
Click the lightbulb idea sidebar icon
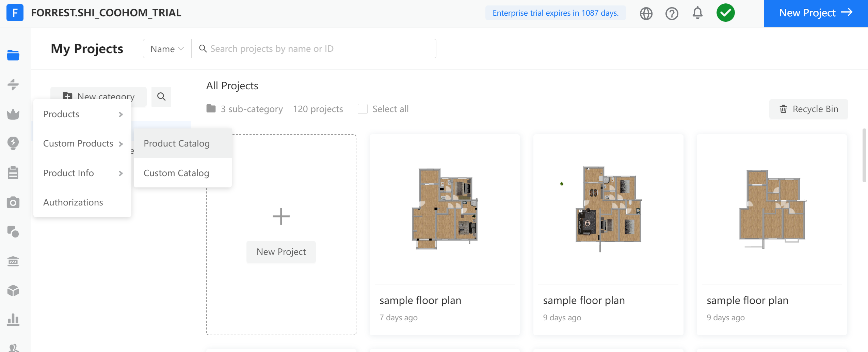13,143
